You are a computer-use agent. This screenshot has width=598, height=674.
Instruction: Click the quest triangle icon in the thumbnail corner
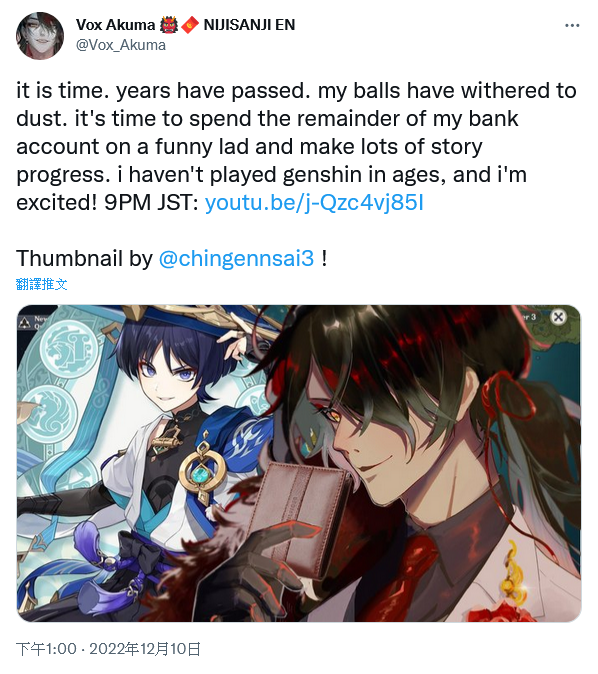point(25,322)
